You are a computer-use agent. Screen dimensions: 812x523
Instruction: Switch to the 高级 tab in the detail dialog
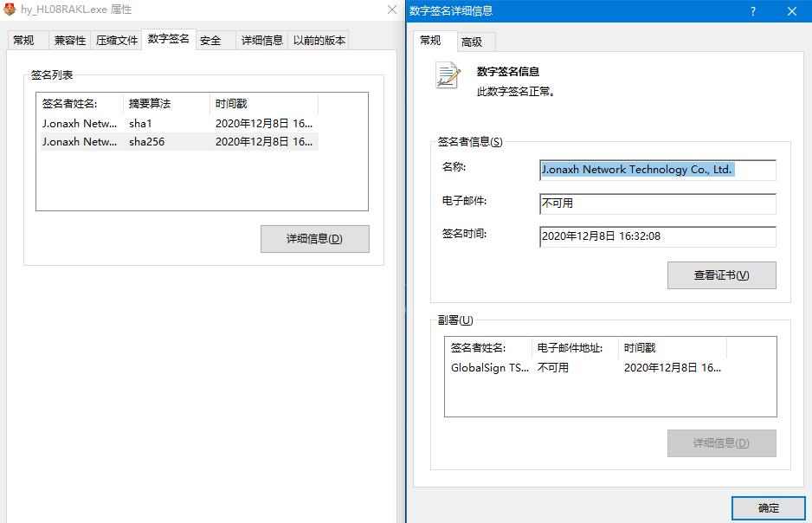coord(471,41)
